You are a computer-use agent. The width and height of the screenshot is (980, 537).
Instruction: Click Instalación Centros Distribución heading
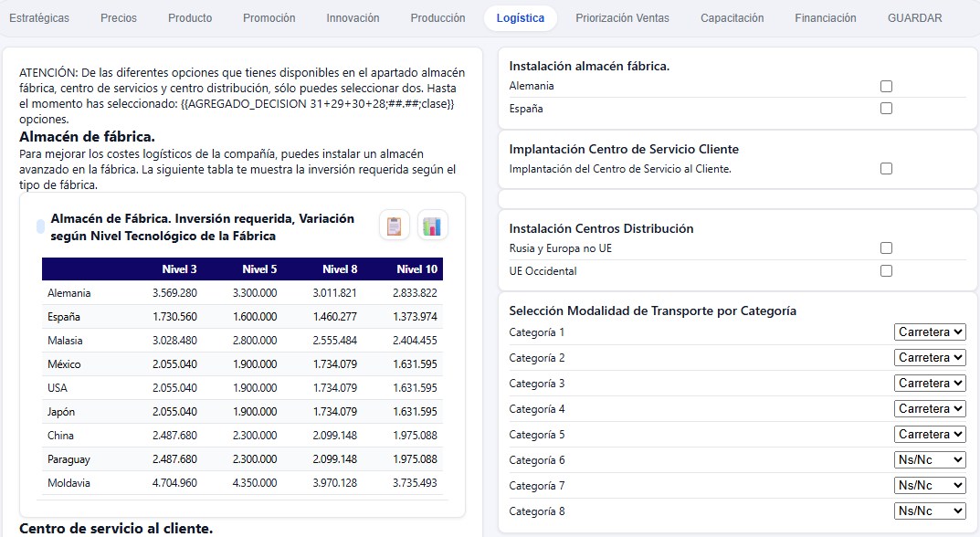(x=601, y=229)
